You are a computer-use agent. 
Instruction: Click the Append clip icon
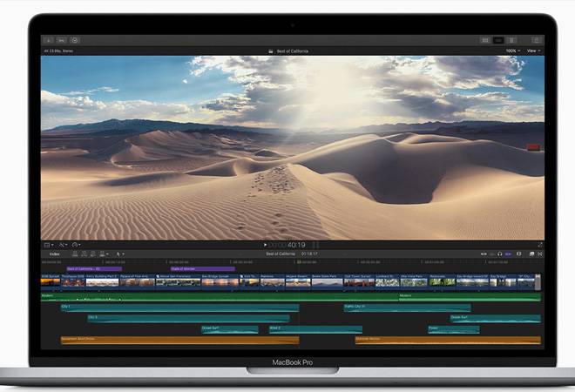pyautogui.click(x=92, y=253)
